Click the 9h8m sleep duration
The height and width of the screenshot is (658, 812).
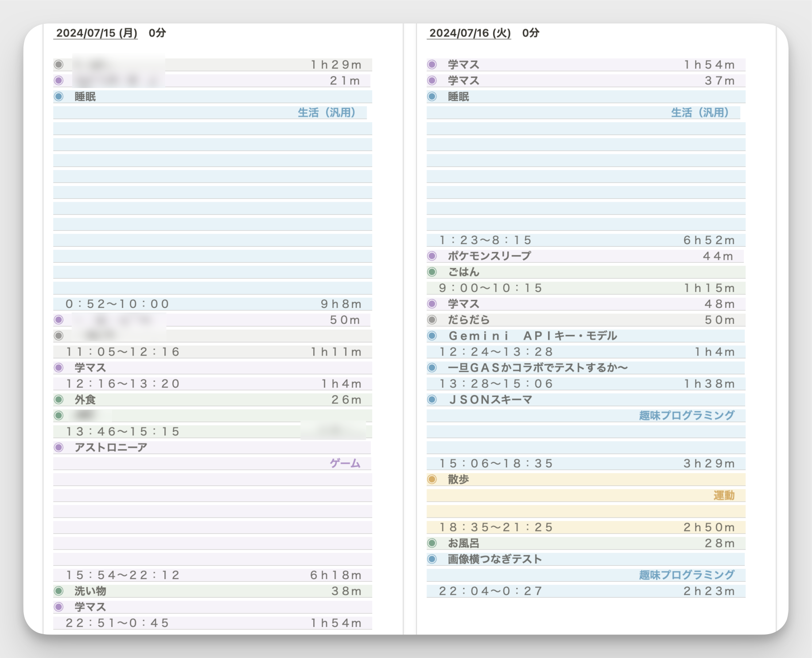341,304
